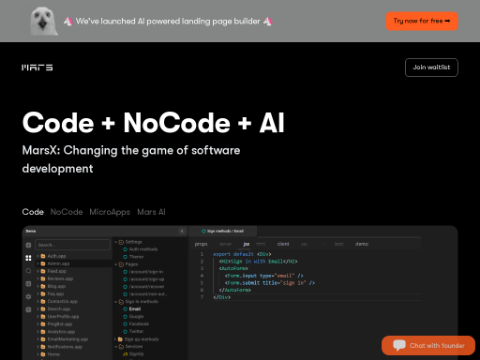Select the demo editor tab
This screenshot has height=360, width=480.
coord(362,244)
